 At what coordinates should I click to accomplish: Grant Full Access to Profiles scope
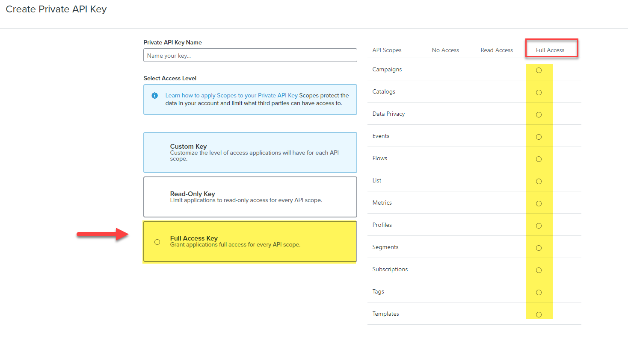tap(539, 226)
